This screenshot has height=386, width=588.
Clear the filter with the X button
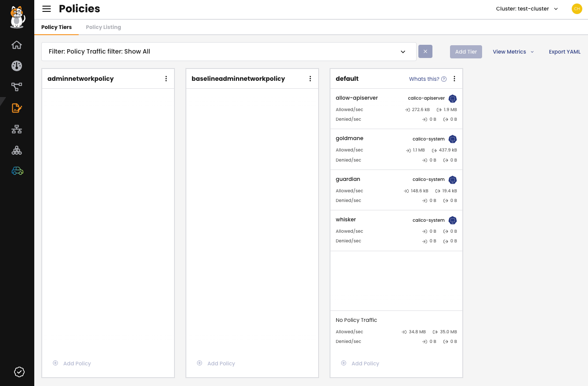tap(425, 51)
